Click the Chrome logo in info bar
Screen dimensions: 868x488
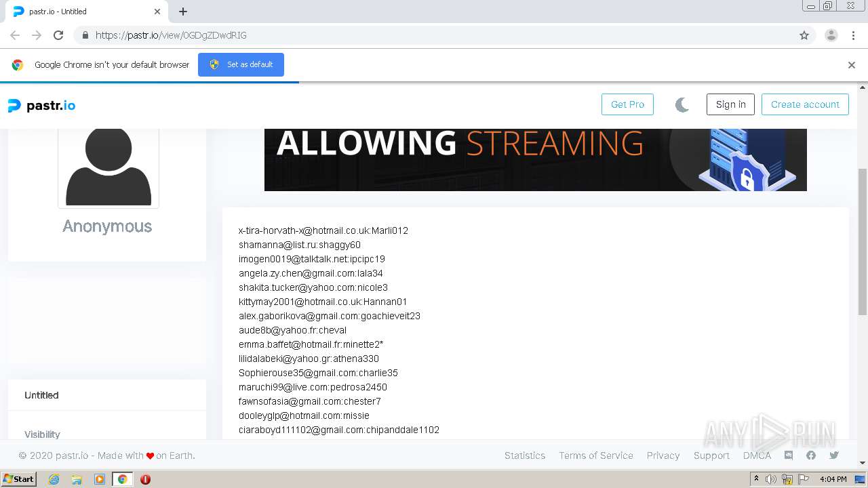[18, 65]
